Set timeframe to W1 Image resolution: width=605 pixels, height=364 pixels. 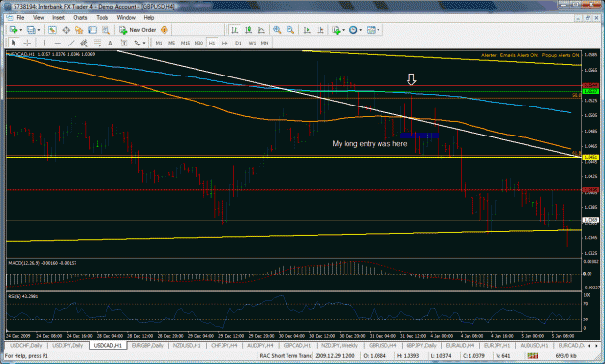click(252, 43)
